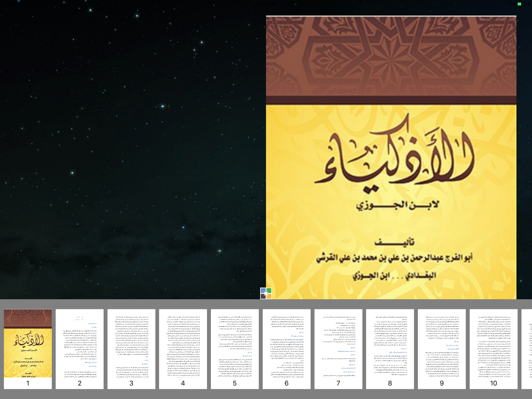The height and width of the screenshot is (399, 532).
Task: Tap the large book cover page
Action: 391,157
